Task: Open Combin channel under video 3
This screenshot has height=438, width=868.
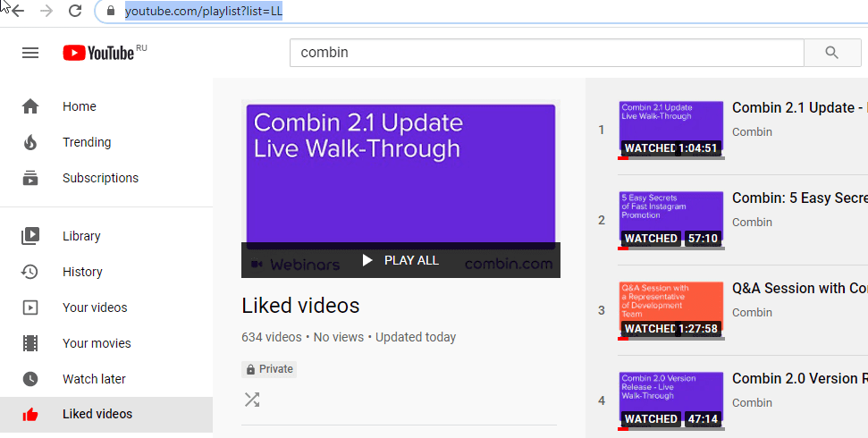Action: coord(752,312)
